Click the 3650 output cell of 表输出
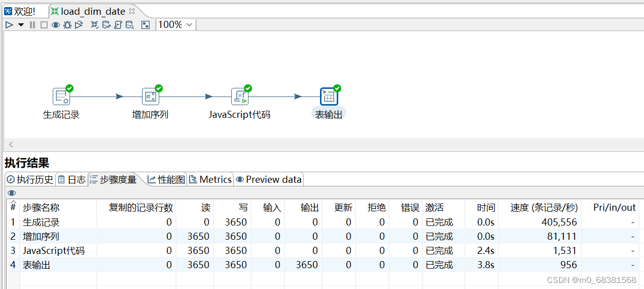This screenshot has height=289, width=644. (x=306, y=265)
